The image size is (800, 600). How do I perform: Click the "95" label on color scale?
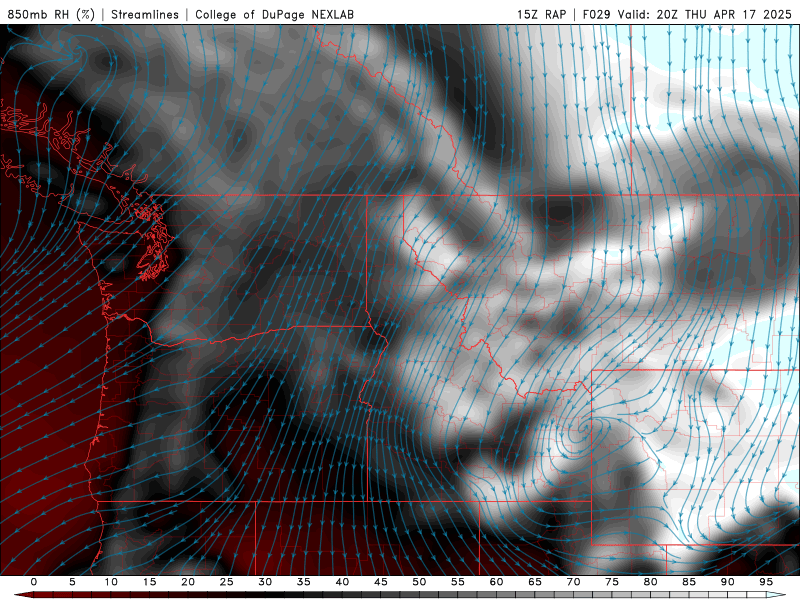[766, 582]
